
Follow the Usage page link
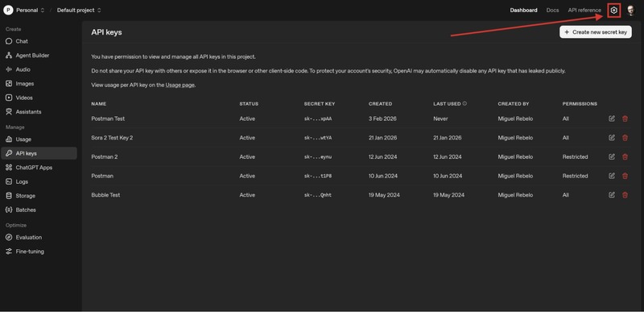click(x=180, y=85)
